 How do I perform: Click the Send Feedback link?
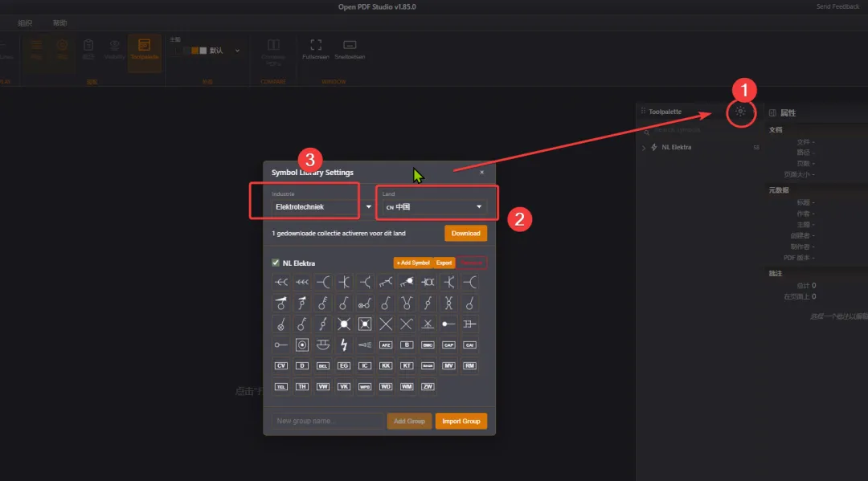[837, 6]
